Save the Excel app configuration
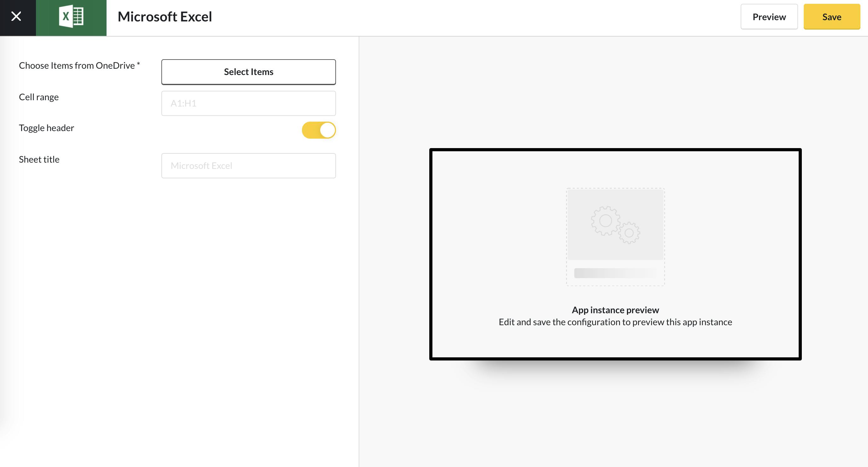 (x=832, y=17)
